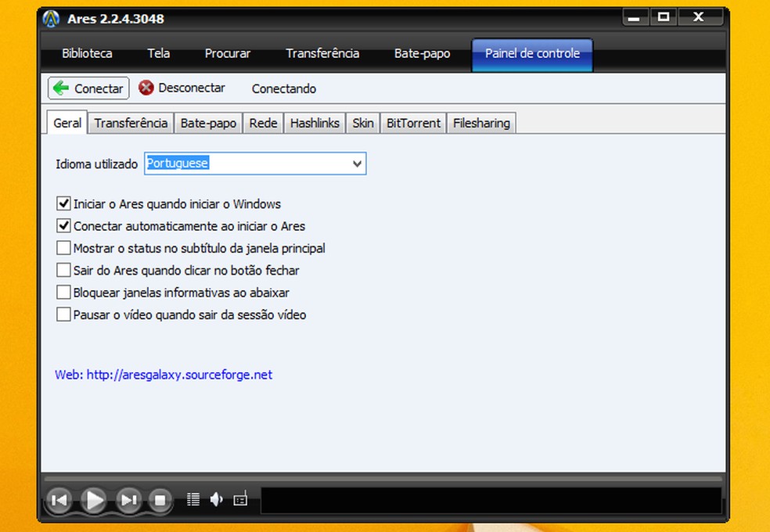Select the Painel de controle tab

532,54
